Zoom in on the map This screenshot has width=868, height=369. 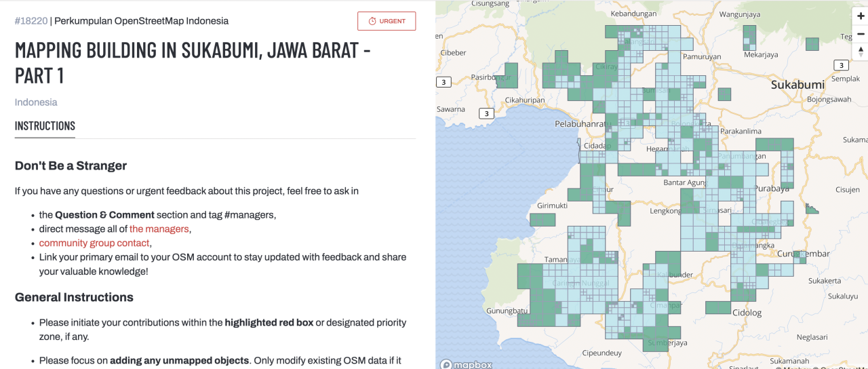[x=861, y=16]
